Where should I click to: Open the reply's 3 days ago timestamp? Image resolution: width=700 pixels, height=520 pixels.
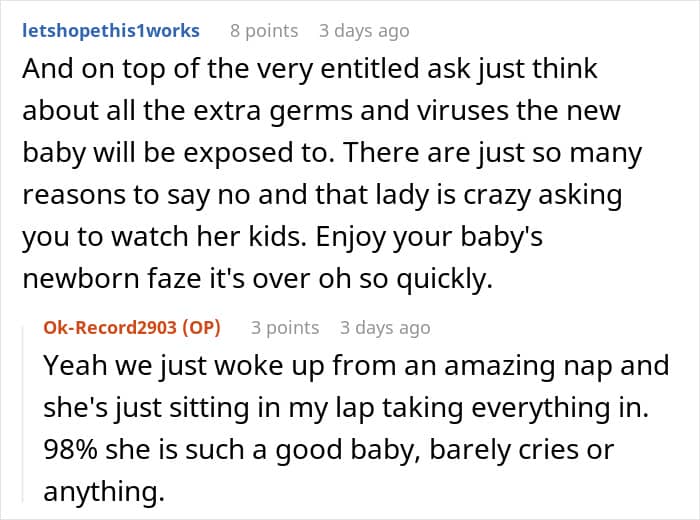pos(385,328)
